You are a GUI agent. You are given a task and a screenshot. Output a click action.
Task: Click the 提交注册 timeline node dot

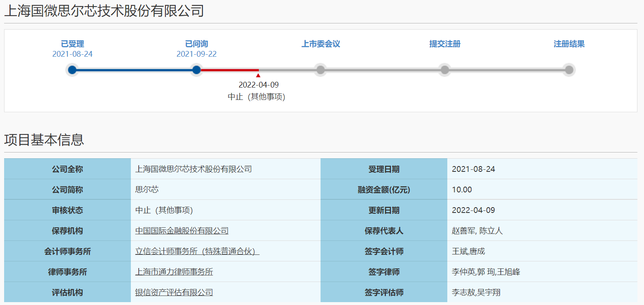(445, 70)
